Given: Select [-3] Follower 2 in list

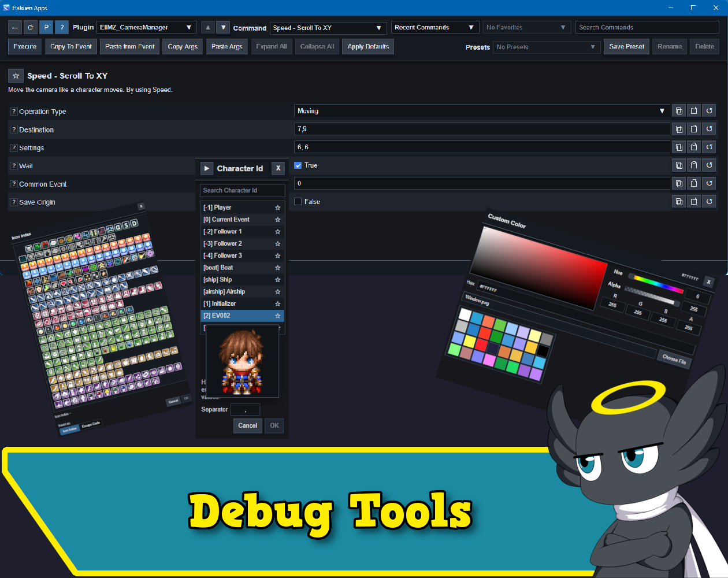Looking at the screenshot, I should [x=242, y=243].
